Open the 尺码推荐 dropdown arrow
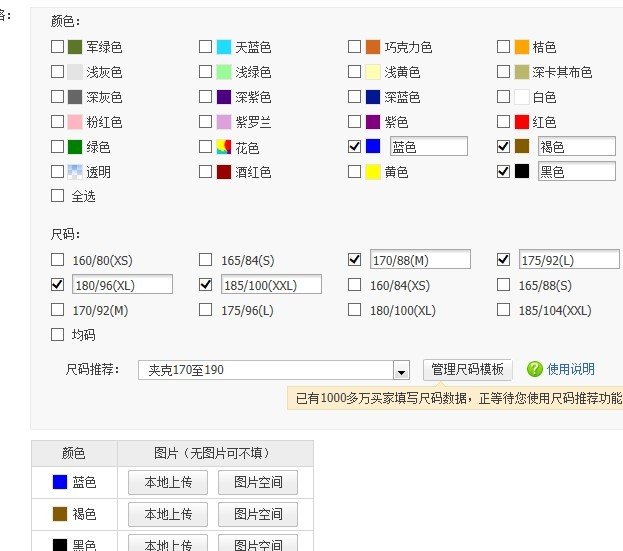This screenshot has height=551, width=623. pos(401,371)
